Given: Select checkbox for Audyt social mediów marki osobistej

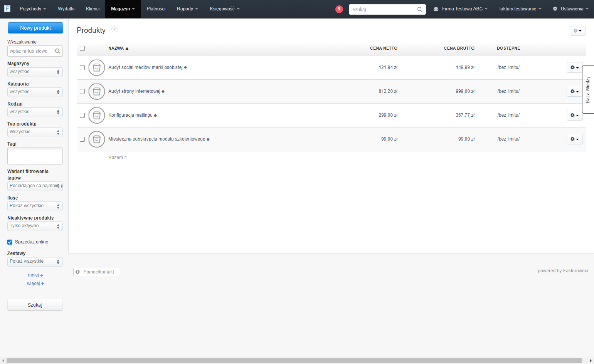Looking at the screenshot, I should click(82, 68).
